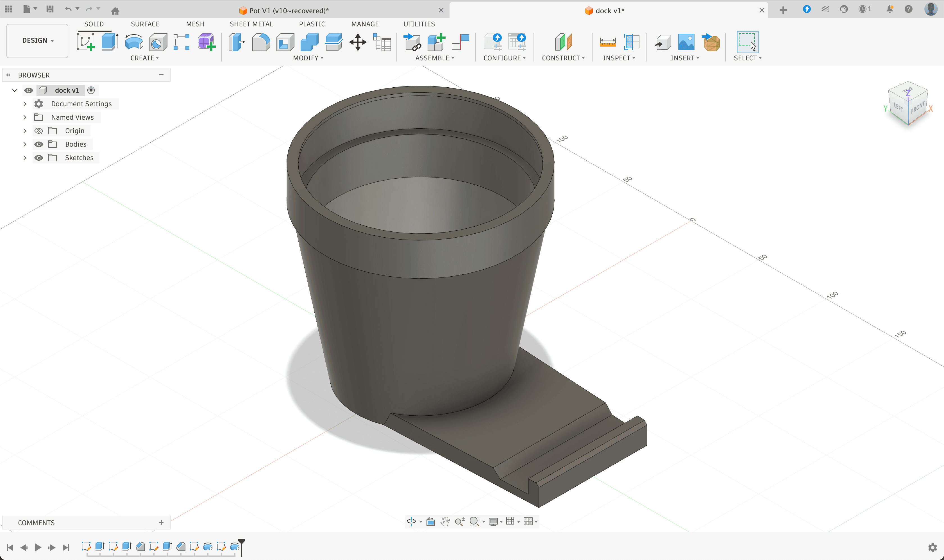Open the MODIFY dropdown menu
944x560 pixels.
click(308, 58)
